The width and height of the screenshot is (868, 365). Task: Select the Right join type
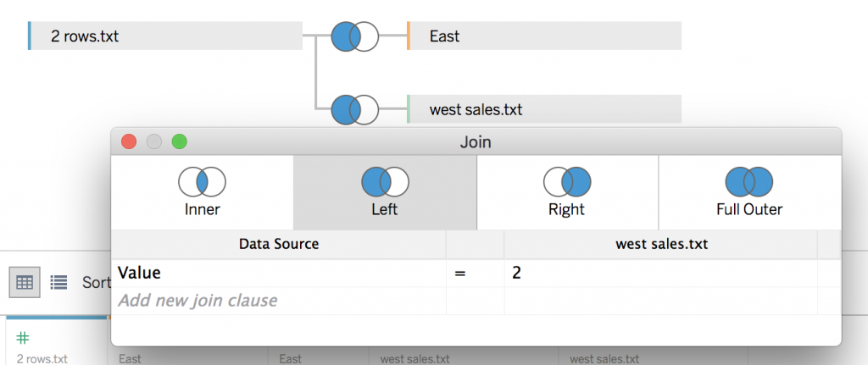(567, 192)
